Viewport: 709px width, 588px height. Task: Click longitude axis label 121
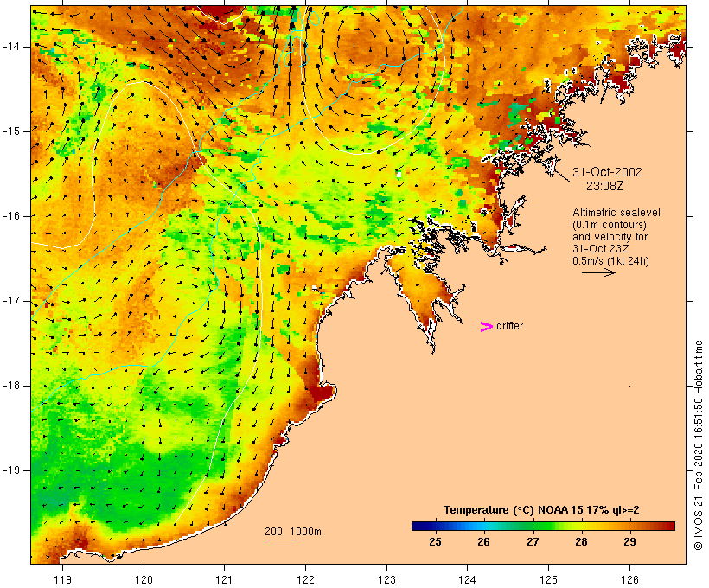[x=224, y=579]
